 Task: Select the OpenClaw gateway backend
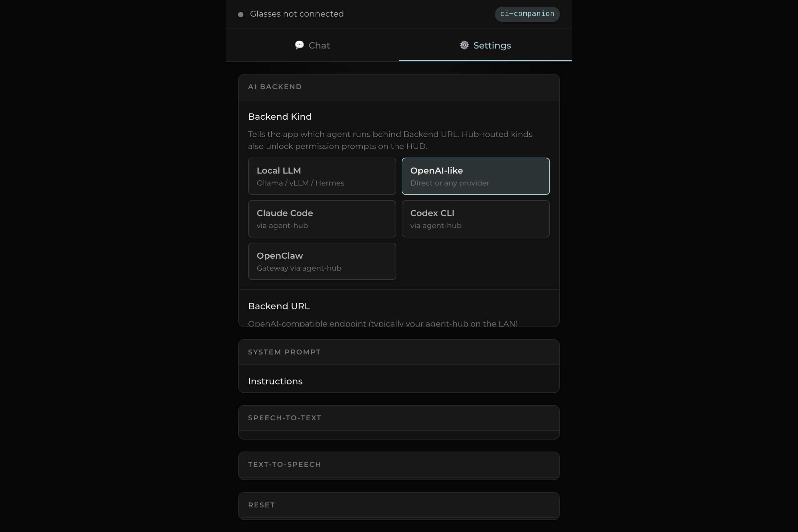pyautogui.click(x=322, y=261)
